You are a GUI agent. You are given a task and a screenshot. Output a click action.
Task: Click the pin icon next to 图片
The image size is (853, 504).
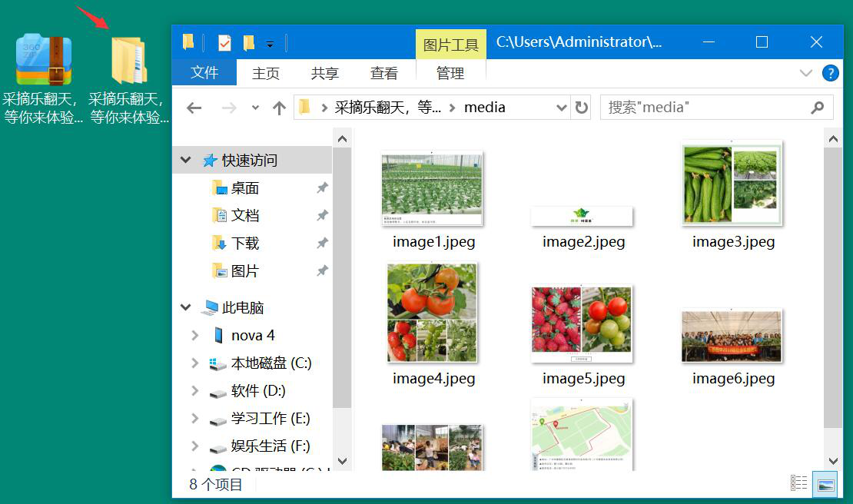tap(323, 270)
